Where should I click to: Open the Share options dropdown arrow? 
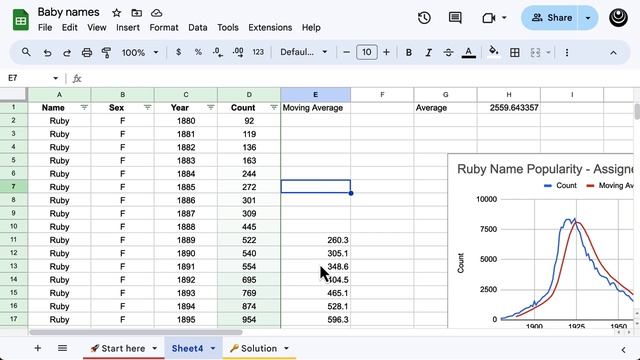pyautogui.click(x=588, y=18)
